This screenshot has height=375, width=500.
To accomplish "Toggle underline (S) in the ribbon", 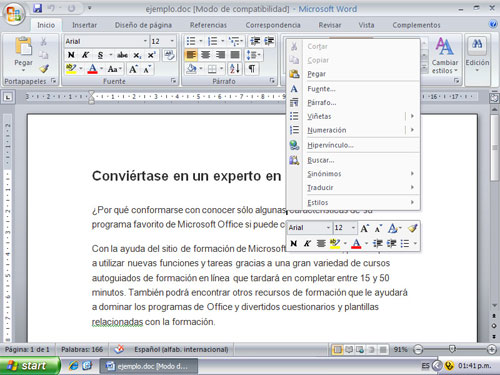I will click(x=100, y=55).
